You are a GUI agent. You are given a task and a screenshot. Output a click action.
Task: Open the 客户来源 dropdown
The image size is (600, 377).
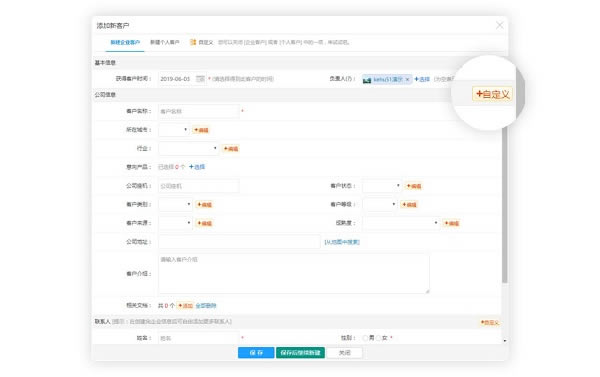(x=176, y=223)
